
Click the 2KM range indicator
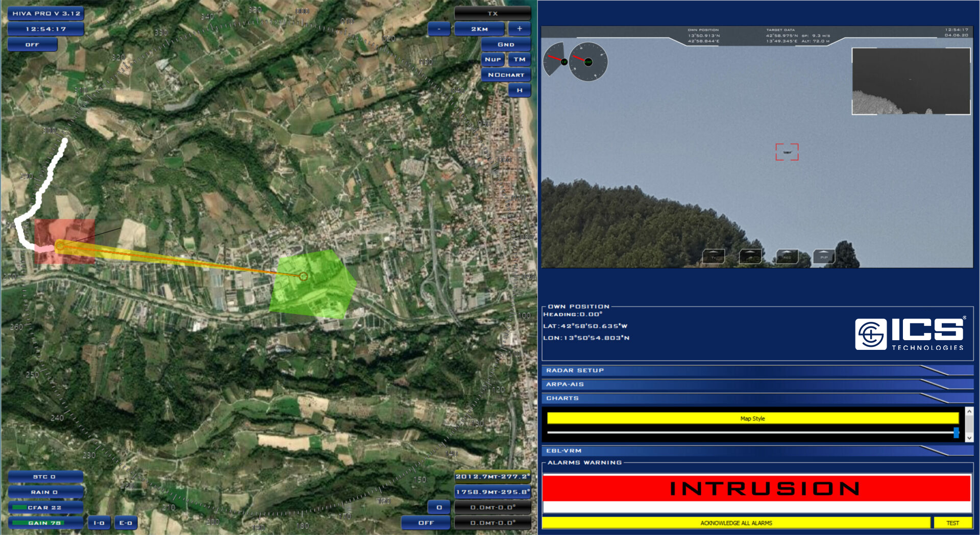(x=479, y=29)
